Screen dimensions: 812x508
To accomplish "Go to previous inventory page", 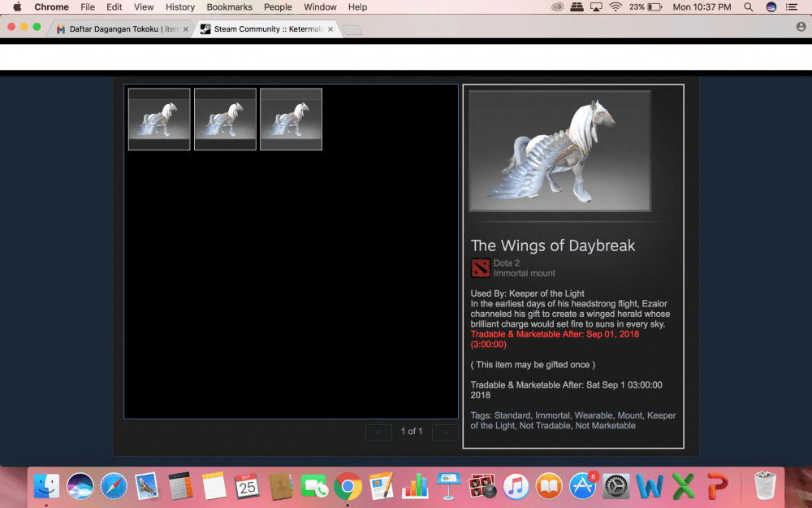I will [x=378, y=432].
